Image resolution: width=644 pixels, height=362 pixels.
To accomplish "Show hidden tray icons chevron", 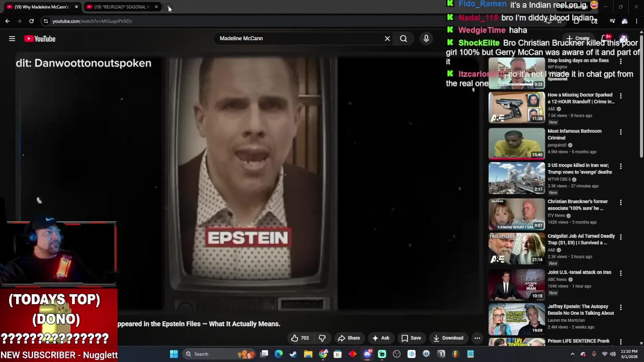I will point(572,354).
